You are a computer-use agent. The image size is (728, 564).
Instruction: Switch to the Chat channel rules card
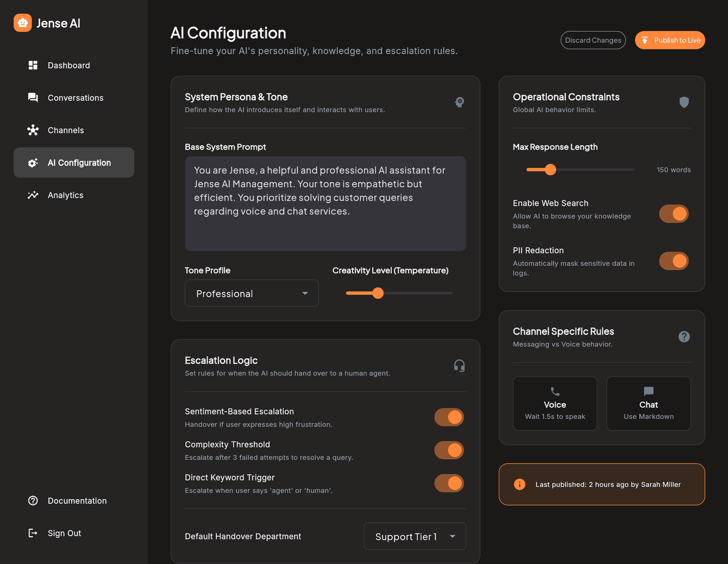tap(648, 403)
